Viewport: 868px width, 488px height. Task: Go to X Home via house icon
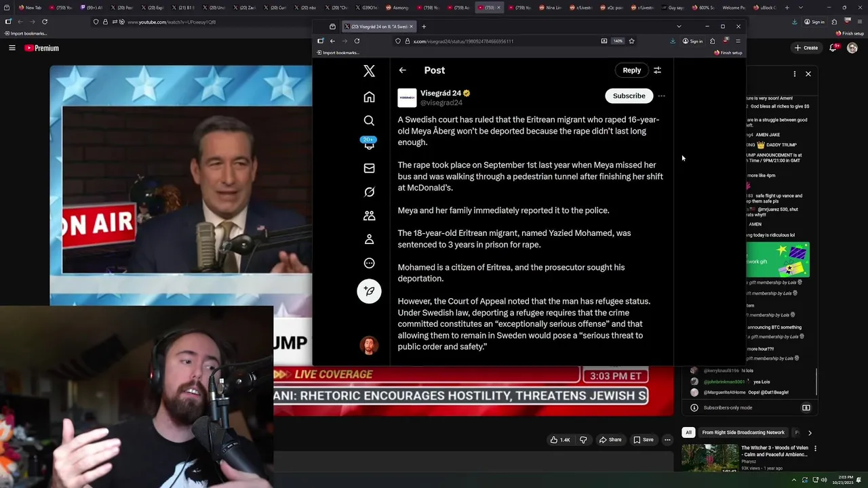(369, 97)
